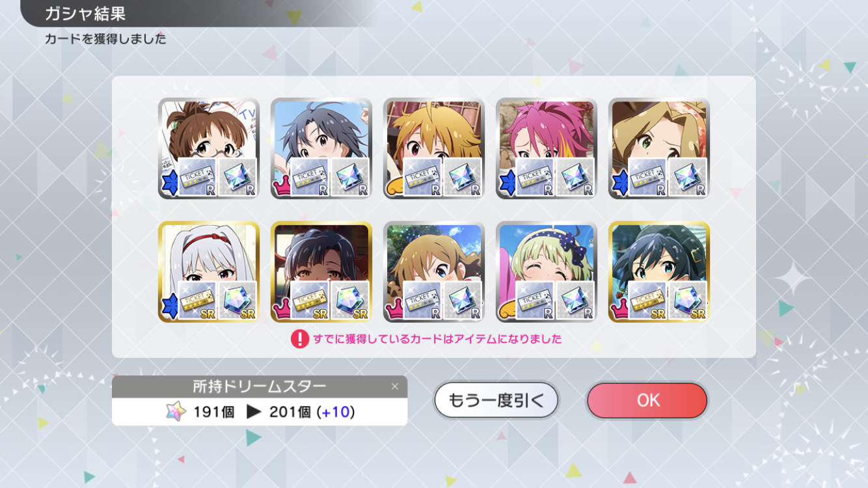This screenshot has height=488, width=868.
Task: Tap the もう一度引く button
Action: point(496,400)
